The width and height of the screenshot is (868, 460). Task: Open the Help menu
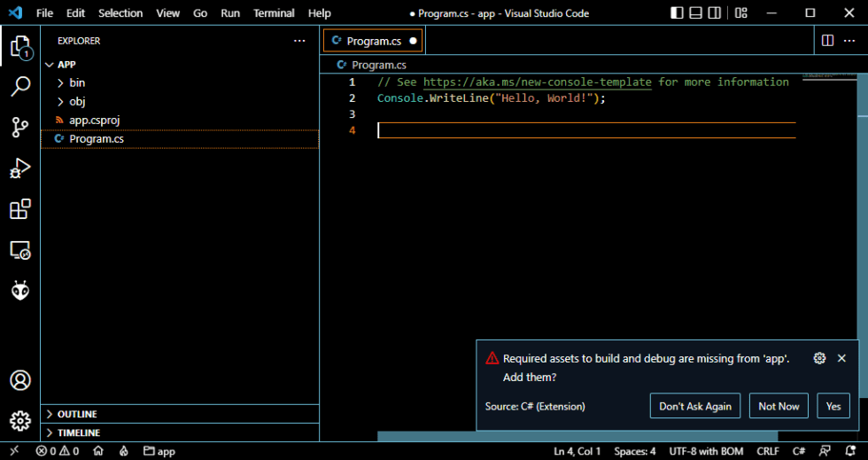point(320,12)
